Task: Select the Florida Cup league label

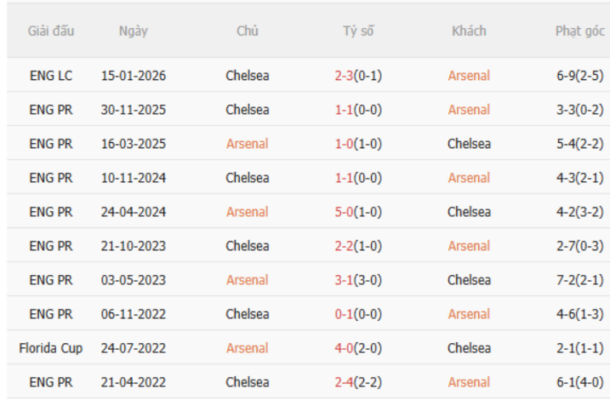Action: [x=50, y=348]
